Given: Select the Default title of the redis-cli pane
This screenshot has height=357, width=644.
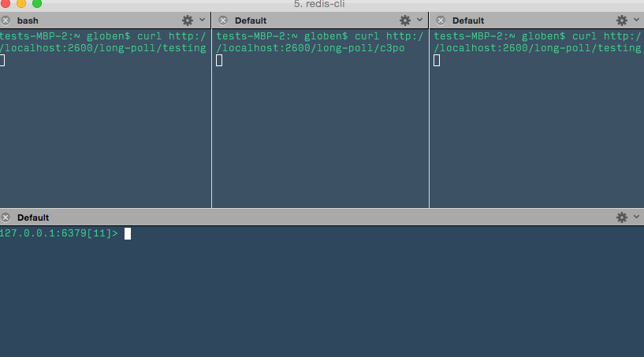Looking at the screenshot, I should 33,218.
